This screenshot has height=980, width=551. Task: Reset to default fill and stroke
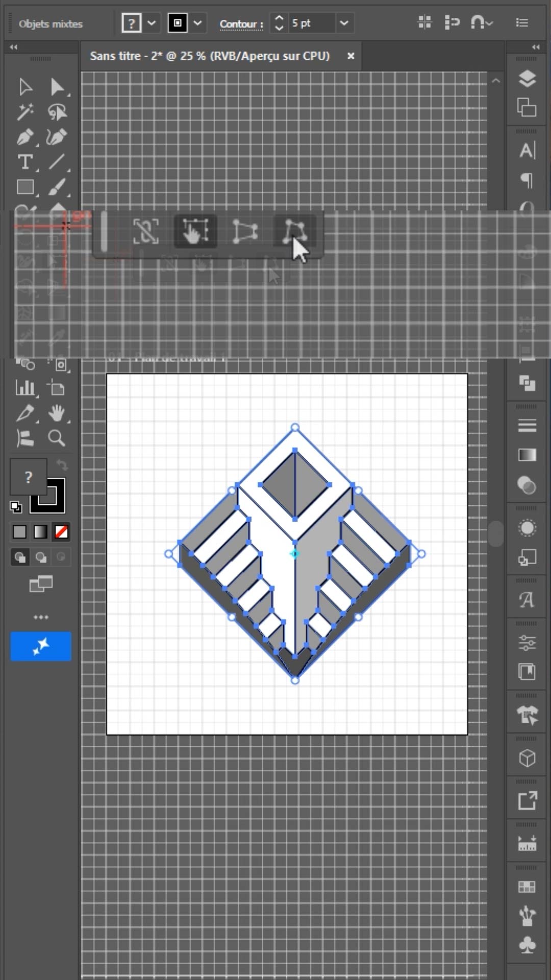point(16,507)
